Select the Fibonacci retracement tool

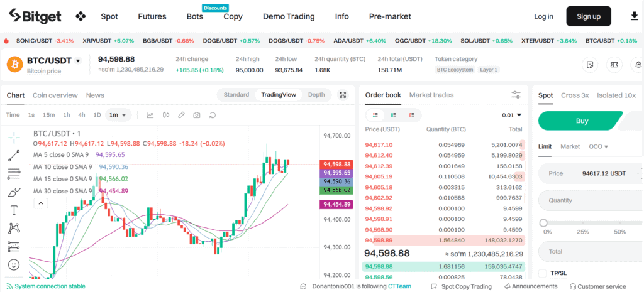14,174
